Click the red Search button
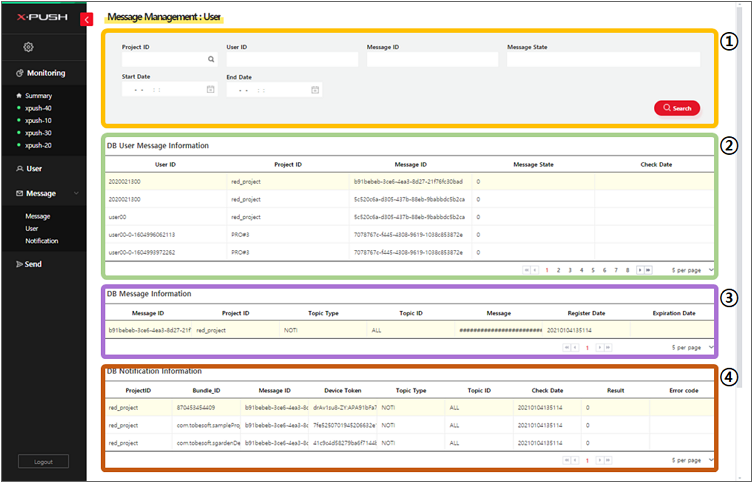This screenshot has width=752, height=482. coord(677,108)
